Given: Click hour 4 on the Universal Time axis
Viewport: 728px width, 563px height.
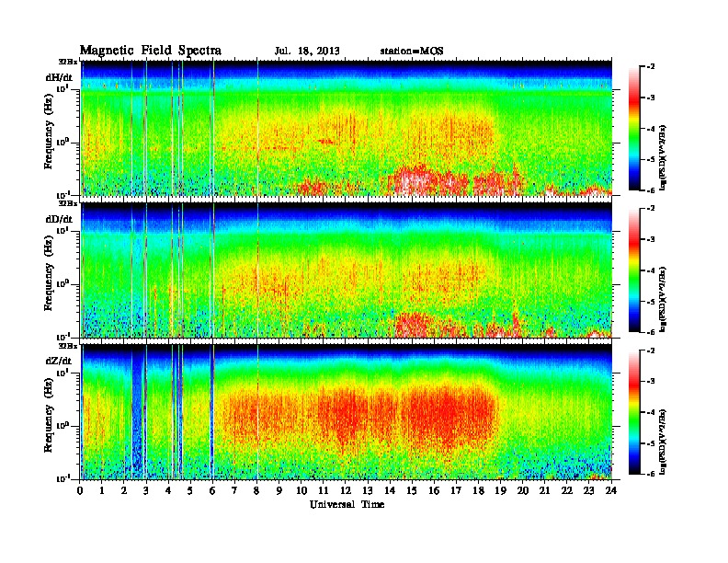Looking at the screenshot, I should tap(168, 491).
